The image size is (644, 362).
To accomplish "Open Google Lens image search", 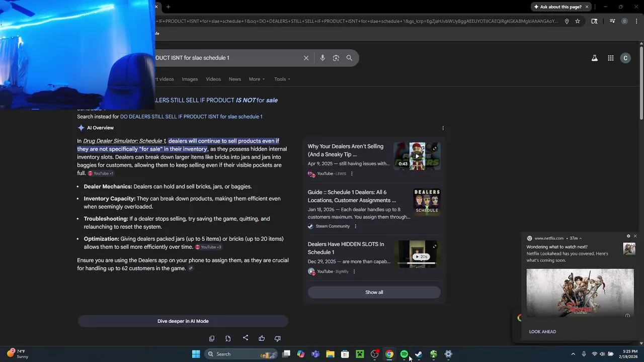I will click(336, 58).
